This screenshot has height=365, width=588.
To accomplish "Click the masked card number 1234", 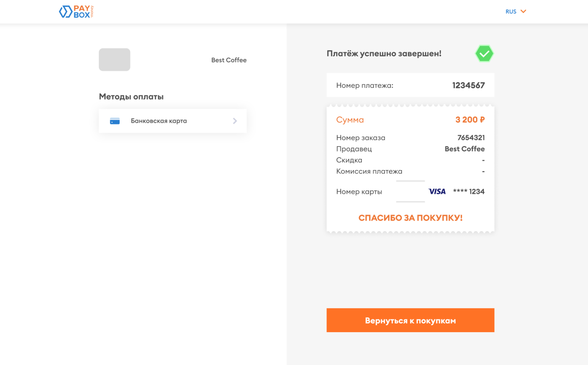I will point(469,191).
